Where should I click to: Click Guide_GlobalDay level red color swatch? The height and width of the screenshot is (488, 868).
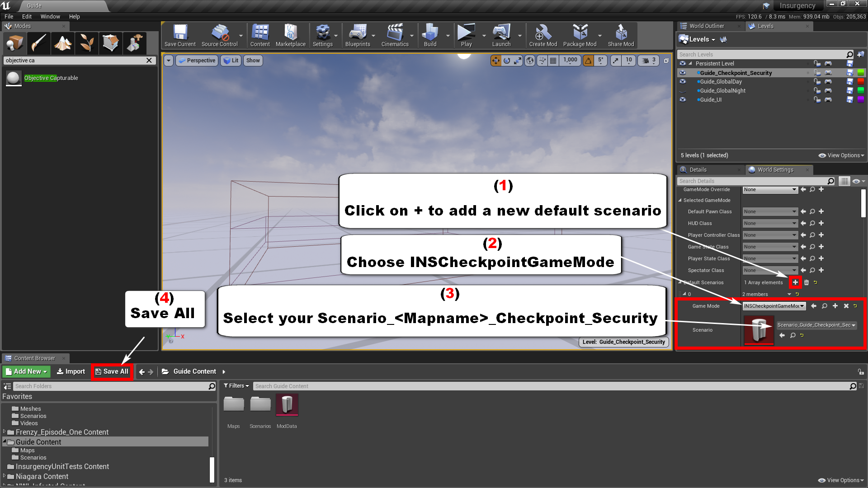point(860,82)
